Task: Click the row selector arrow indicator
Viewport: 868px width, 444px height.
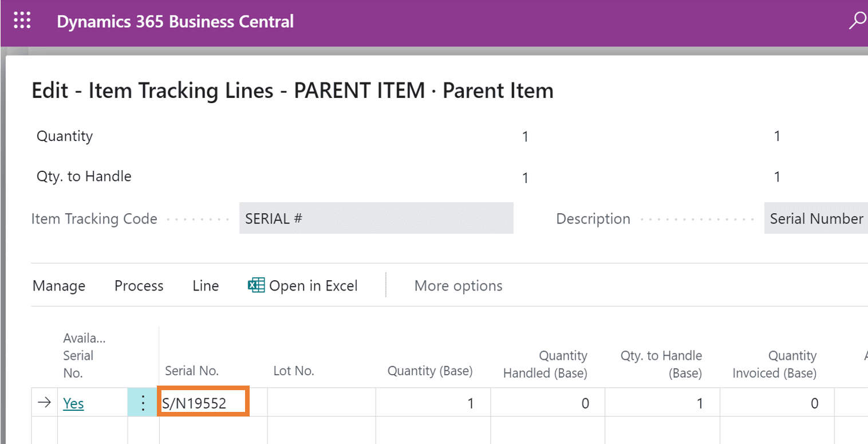Action: click(44, 403)
